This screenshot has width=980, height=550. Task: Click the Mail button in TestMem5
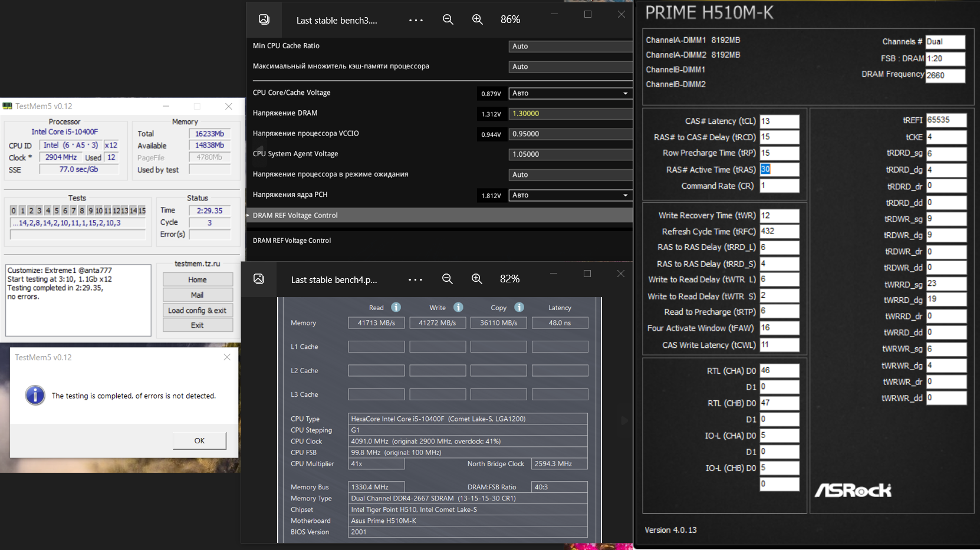tap(198, 295)
